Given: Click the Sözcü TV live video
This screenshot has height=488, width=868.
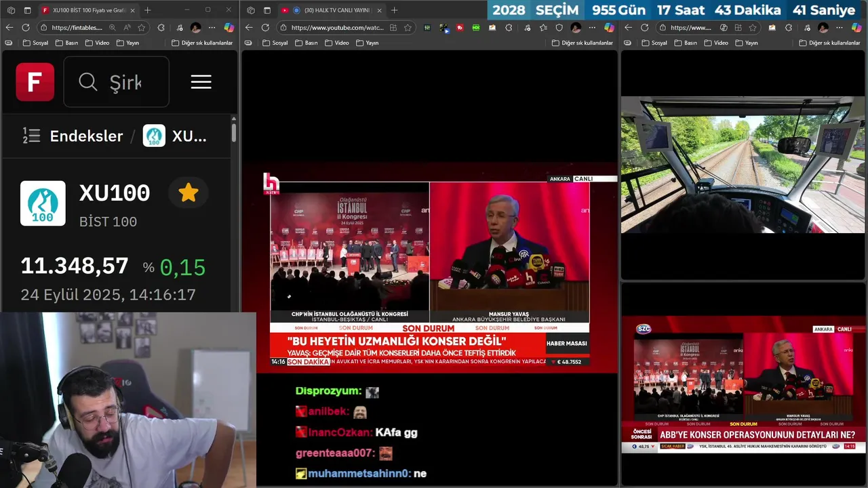Looking at the screenshot, I should click(743, 384).
